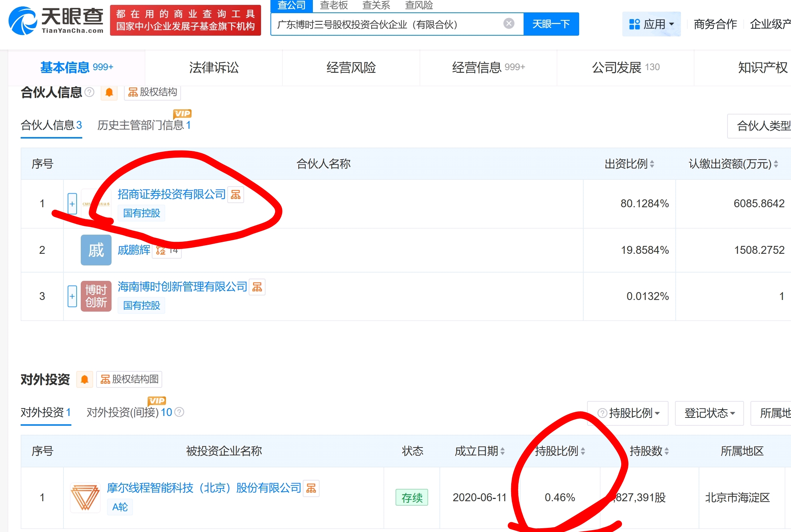The image size is (791, 532).
Task: Open the 登记状态 filter dropdown
Action: (x=709, y=413)
